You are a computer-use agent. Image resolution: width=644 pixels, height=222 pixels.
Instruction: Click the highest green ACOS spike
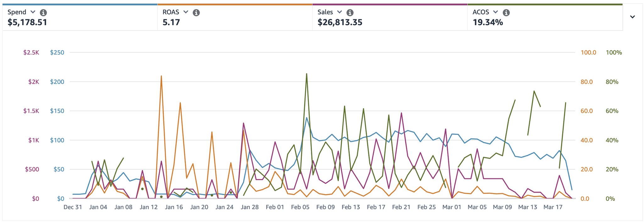point(307,74)
